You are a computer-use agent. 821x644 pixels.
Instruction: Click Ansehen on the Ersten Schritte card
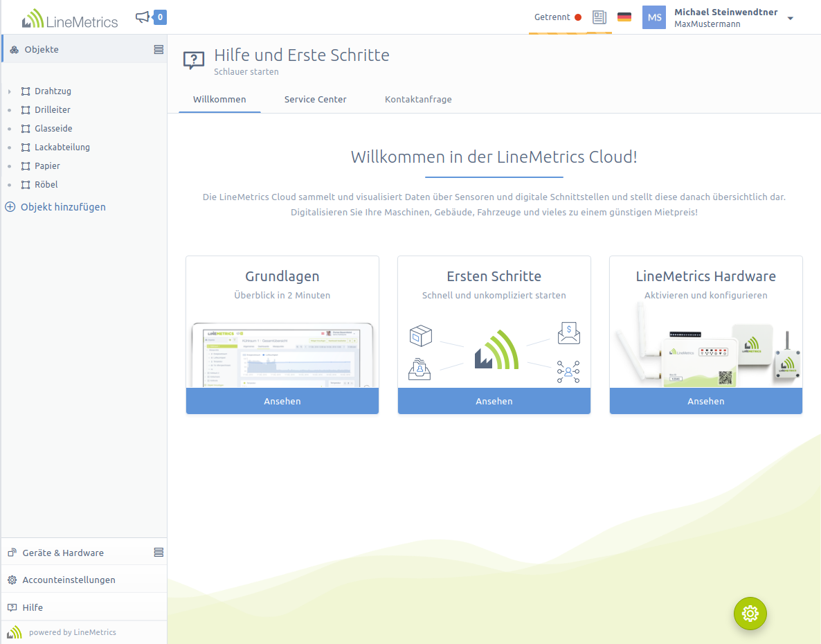click(494, 401)
